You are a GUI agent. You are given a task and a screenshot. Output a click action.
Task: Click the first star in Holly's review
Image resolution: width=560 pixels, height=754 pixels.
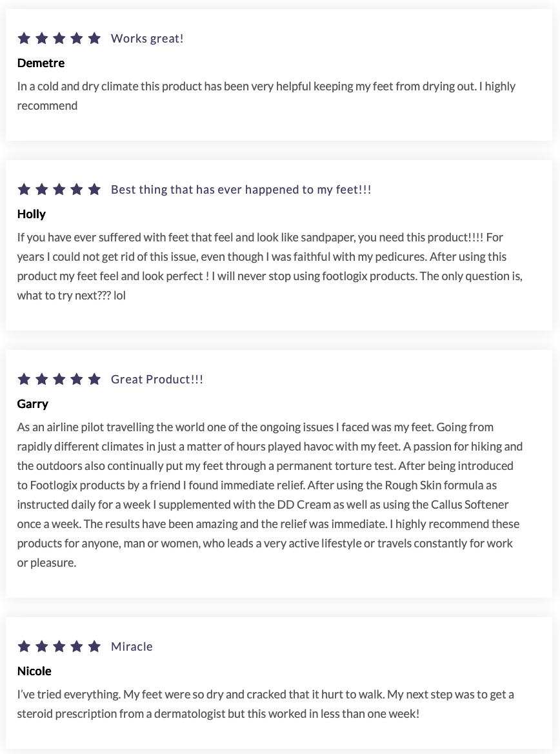pyautogui.click(x=25, y=189)
